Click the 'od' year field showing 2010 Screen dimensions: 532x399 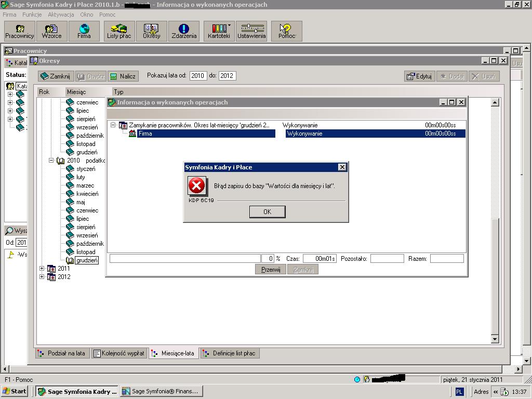[198, 76]
